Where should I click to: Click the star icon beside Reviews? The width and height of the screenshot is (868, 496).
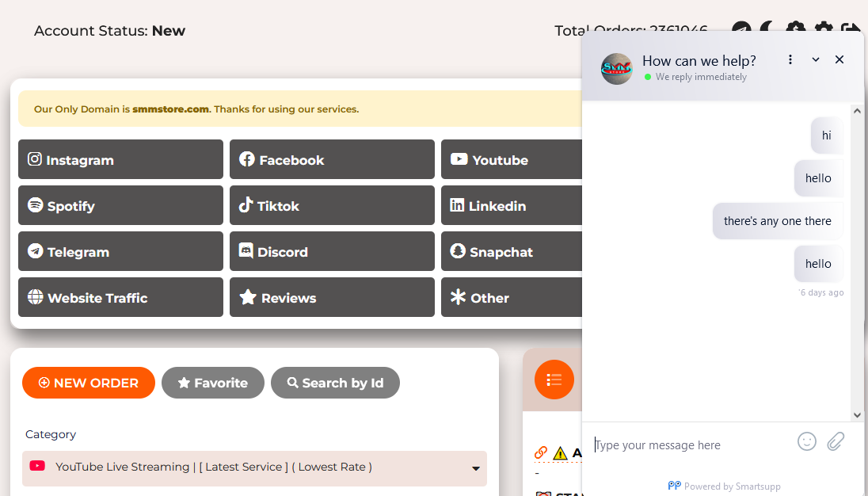[x=247, y=296]
